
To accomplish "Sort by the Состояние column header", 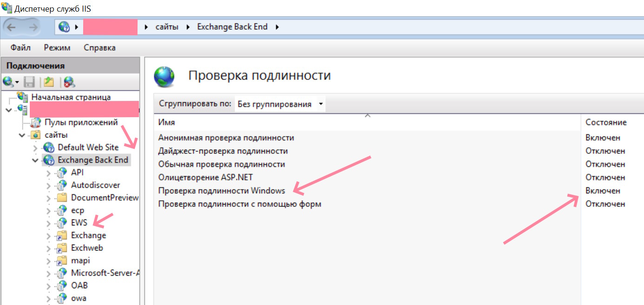I will tap(606, 122).
